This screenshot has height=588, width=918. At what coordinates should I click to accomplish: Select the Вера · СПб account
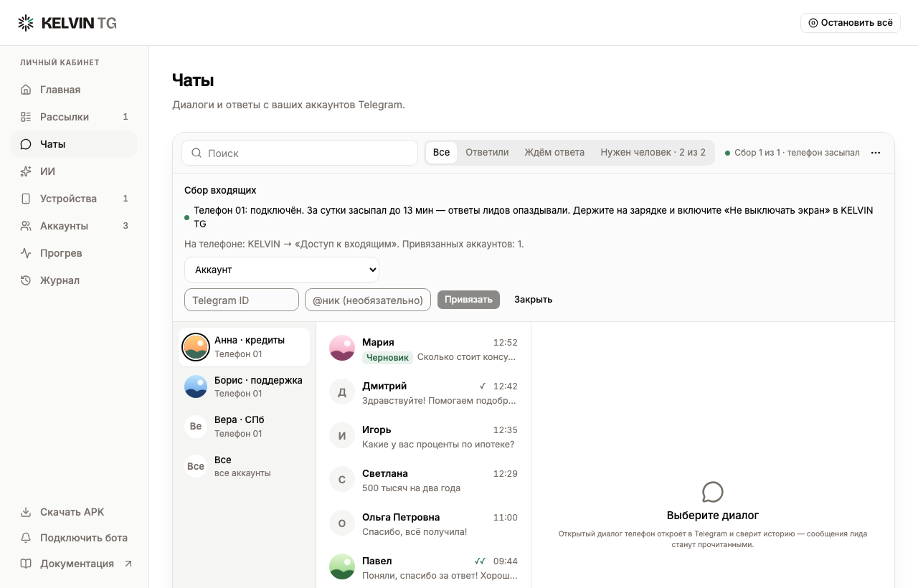(x=244, y=426)
